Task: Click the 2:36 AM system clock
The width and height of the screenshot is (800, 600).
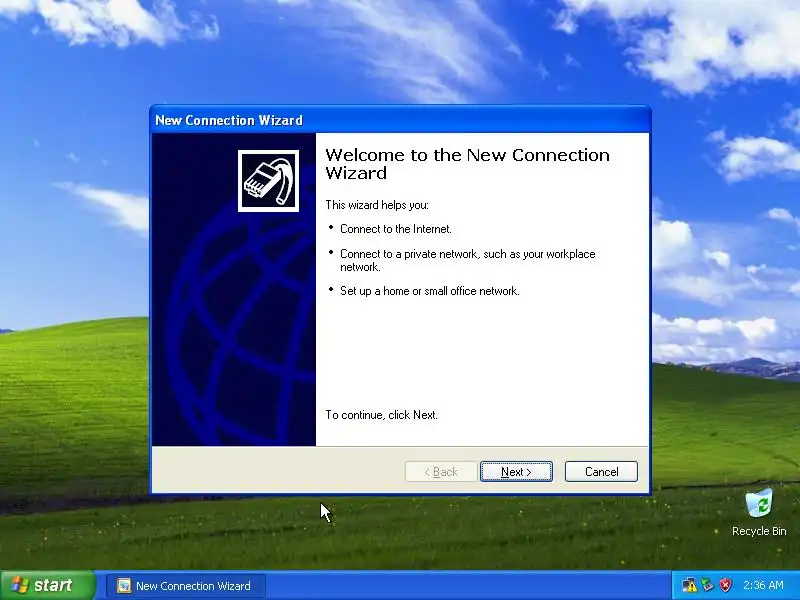Action: pyautogui.click(x=763, y=585)
